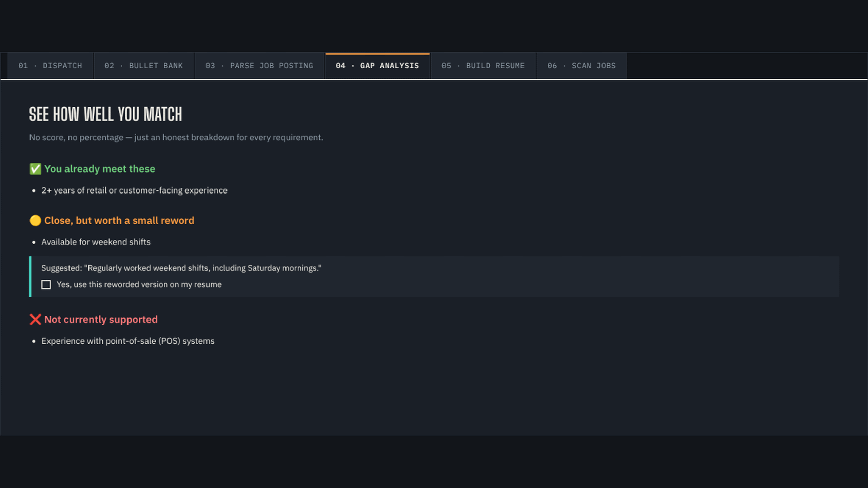Click '2+ years of retail or customer-facing experience'
The image size is (868, 488).
(134, 190)
